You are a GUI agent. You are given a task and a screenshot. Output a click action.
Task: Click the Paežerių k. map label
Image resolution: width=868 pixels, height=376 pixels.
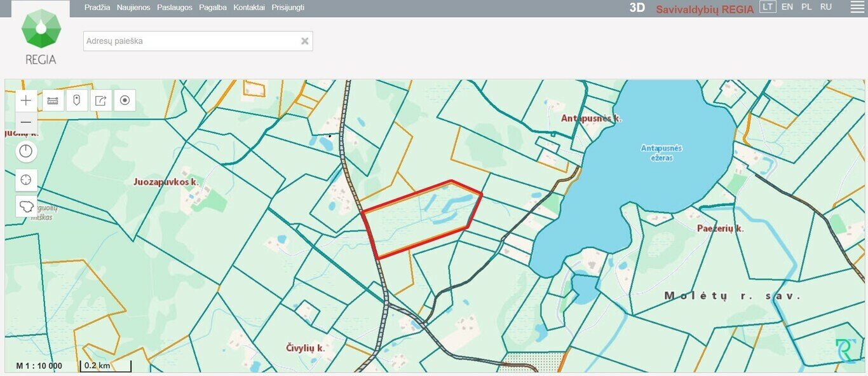pyautogui.click(x=720, y=228)
